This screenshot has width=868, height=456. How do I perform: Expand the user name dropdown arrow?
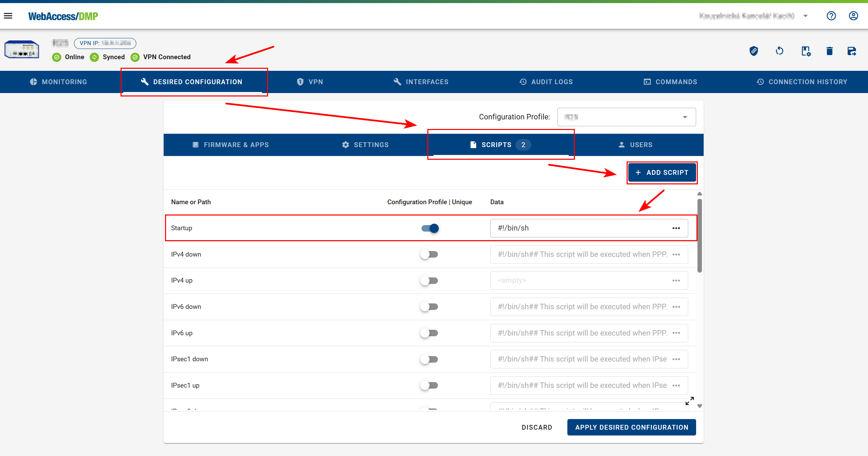(x=806, y=16)
